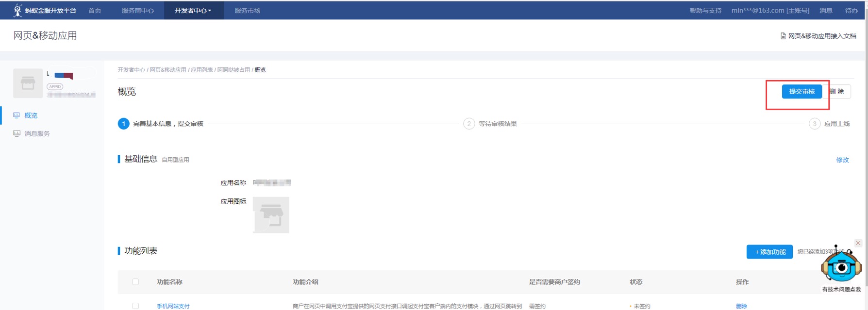This screenshot has height=310, width=868.
Task: Click the Ant Financial ant logo icon
Action: pyautogui.click(x=17, y=10)
